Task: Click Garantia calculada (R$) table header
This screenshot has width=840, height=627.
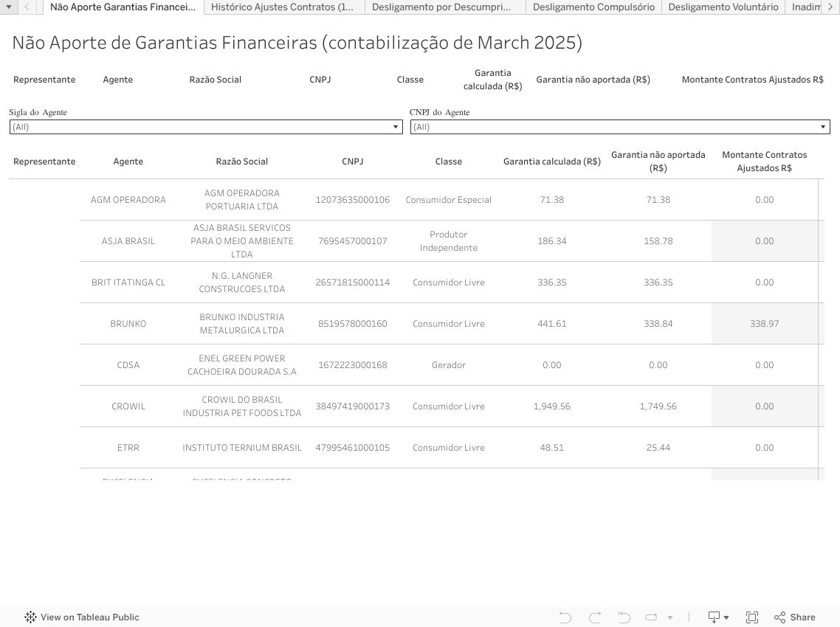Action: click(552, 161)
